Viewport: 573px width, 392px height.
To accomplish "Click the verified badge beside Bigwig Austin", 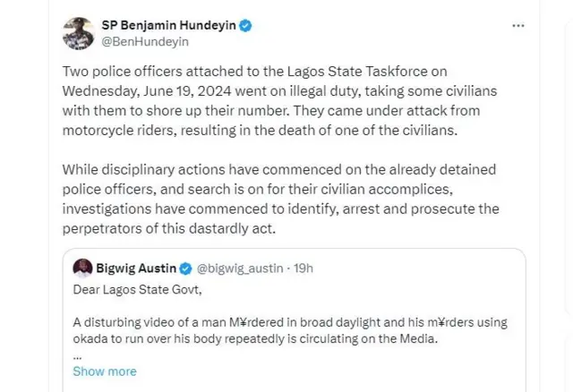I will [184, 268].
